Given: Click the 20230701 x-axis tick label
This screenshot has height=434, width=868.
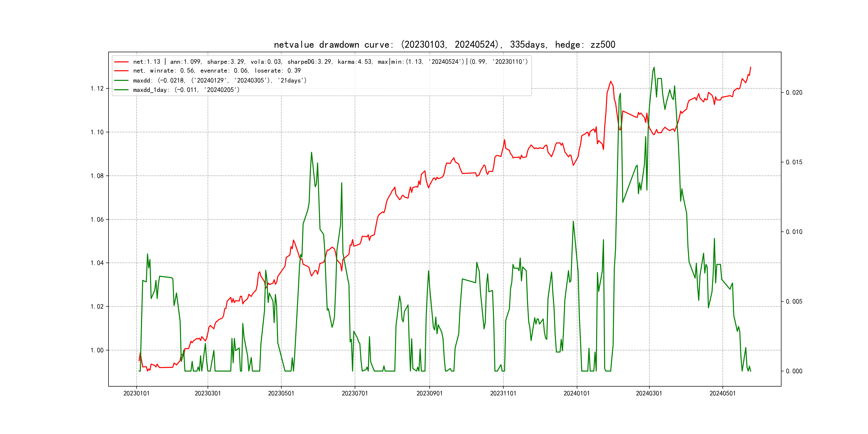Looking at the screenshot, I should tap(354, 393).
